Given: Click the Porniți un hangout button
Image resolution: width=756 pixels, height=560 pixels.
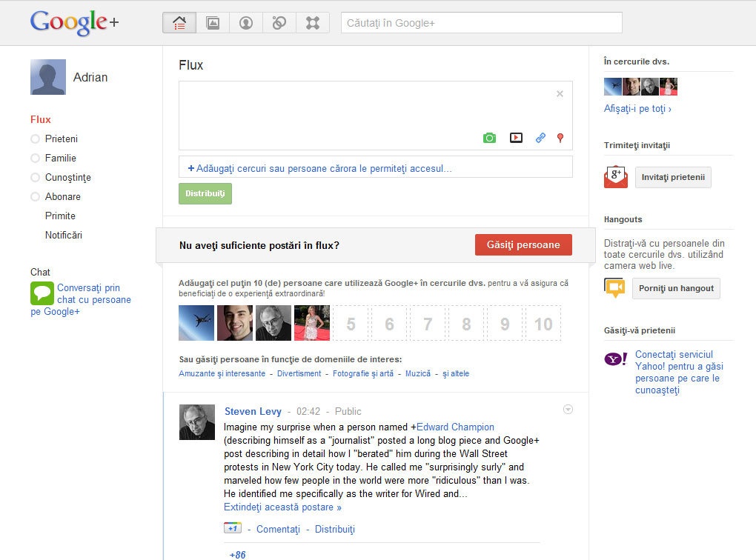Looking at the screenshot, I should point(676,288).
